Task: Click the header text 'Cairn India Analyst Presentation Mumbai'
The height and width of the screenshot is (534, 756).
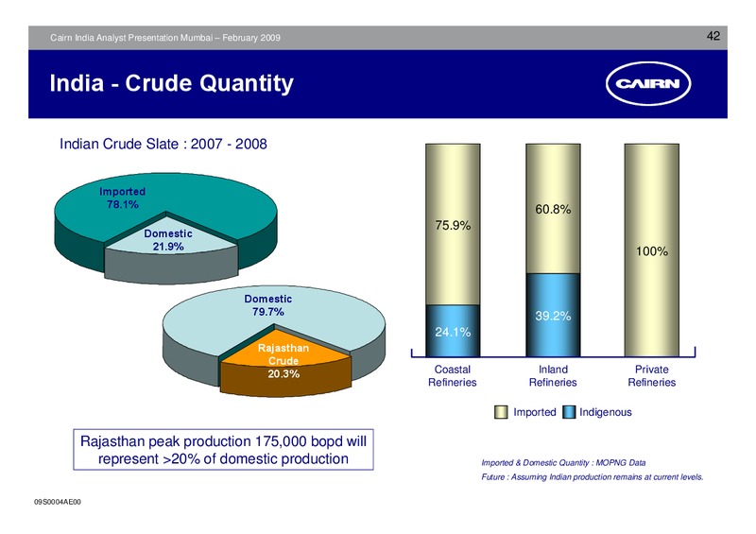Action: coord(131,38)
